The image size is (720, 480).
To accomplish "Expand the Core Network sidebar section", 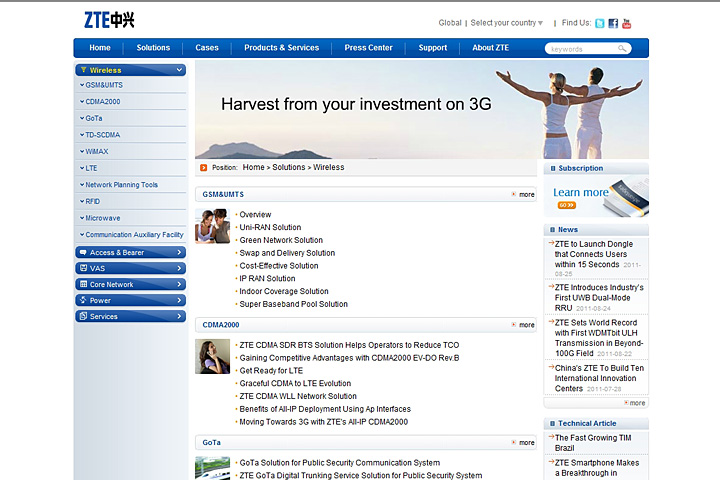I will tap(130, 285).
